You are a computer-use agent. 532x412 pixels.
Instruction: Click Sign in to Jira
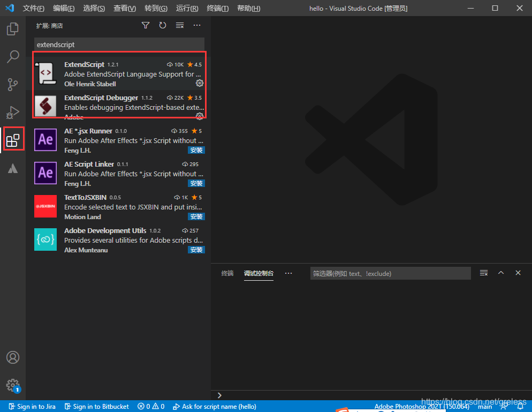(32, 406)
